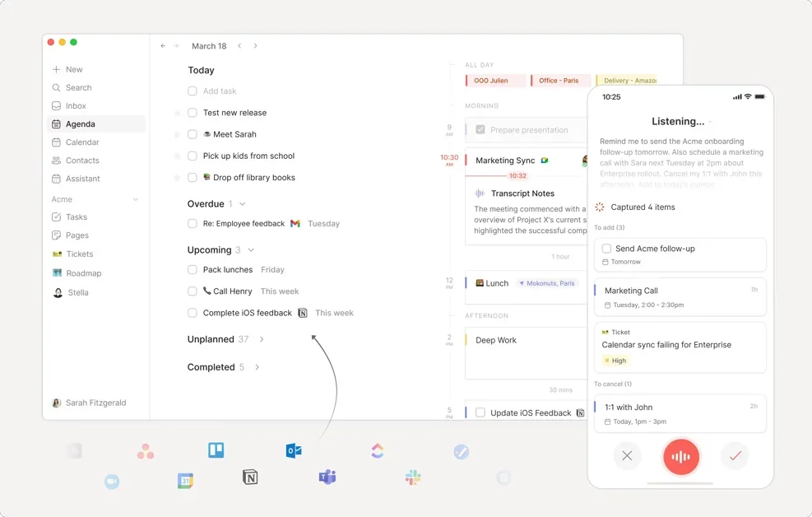Click the Notion icon on Complete iOS feedback

[x=303, y=313]
